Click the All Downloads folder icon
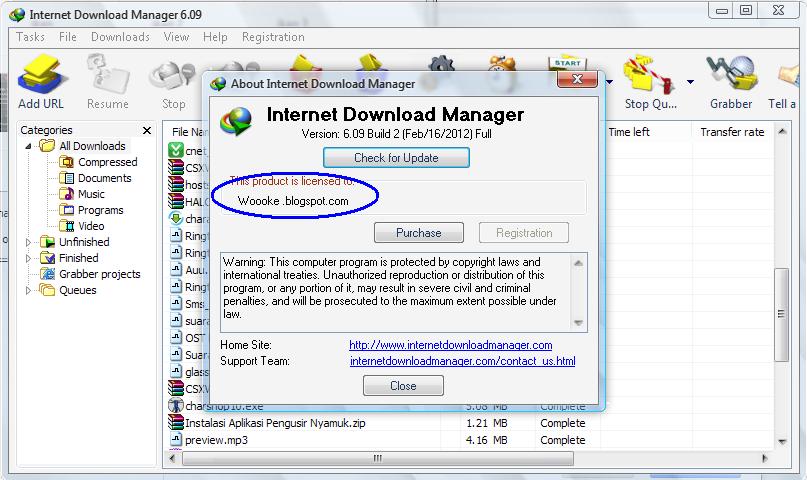The height and width of the screenshot is (480, 807). click(47, 146)
